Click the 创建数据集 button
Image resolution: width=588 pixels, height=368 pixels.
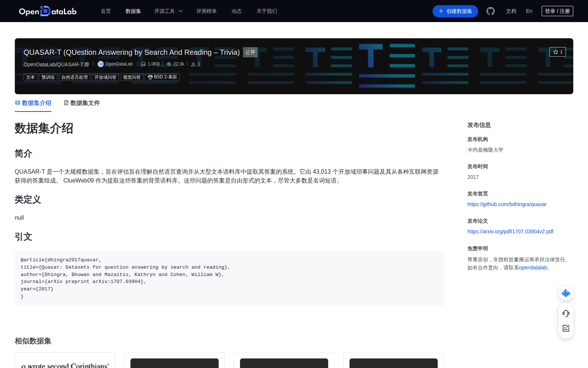[x=455, y=11]
